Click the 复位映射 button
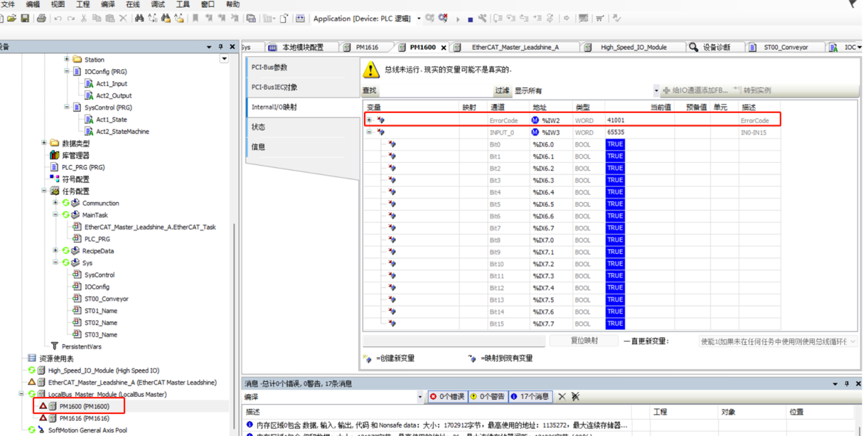This screenshot has height=436, width=868. 584,341
